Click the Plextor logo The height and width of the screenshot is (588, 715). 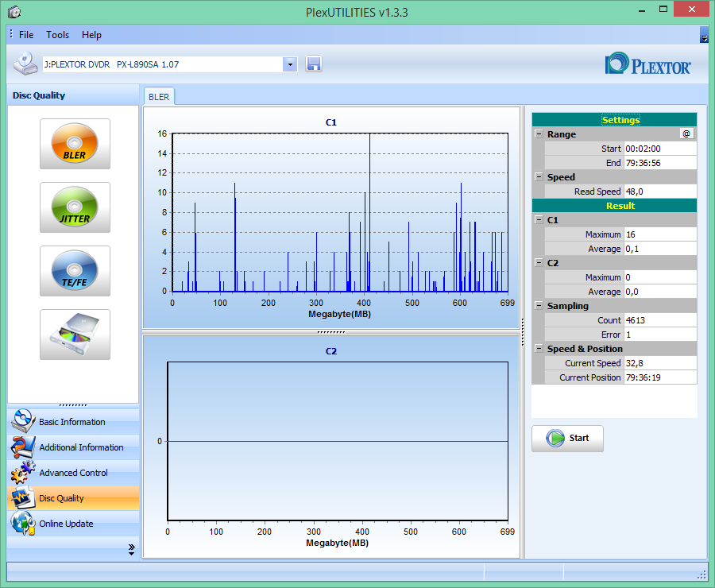pyautogui.click(x=647, y=64)
